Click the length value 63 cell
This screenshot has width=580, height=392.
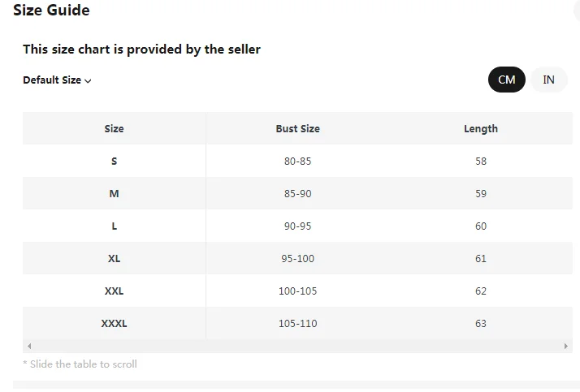coord(481,323)
